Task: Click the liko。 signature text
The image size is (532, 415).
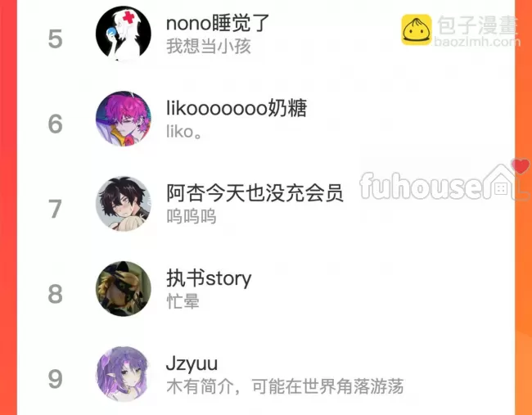Action: (184, 132)
